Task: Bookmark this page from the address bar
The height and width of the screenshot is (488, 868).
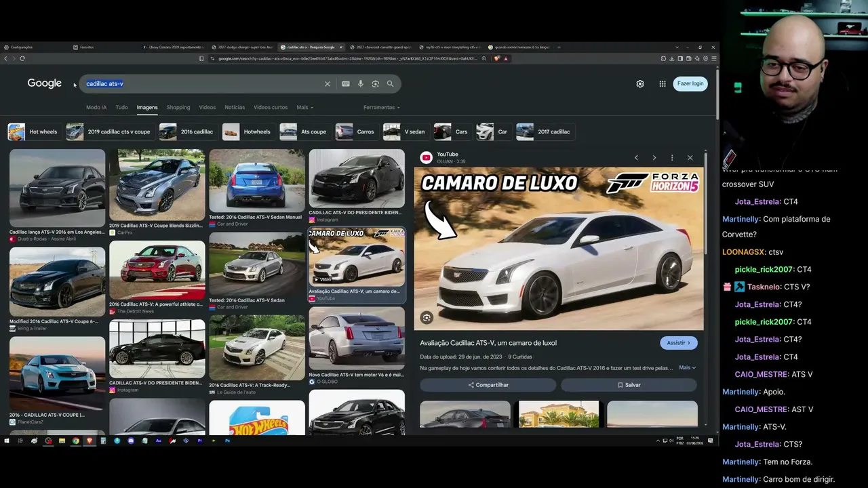Action: [201, 58]
